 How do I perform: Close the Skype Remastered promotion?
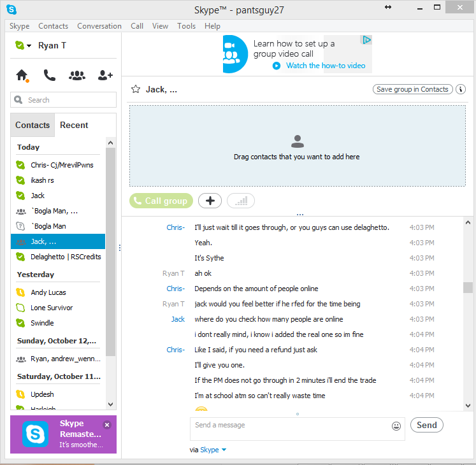107,425
